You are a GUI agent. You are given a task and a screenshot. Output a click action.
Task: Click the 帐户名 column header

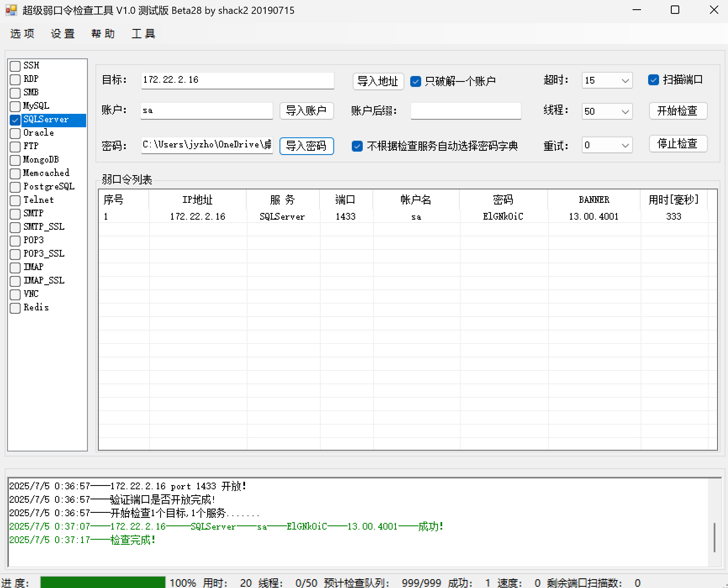(416, 199)
